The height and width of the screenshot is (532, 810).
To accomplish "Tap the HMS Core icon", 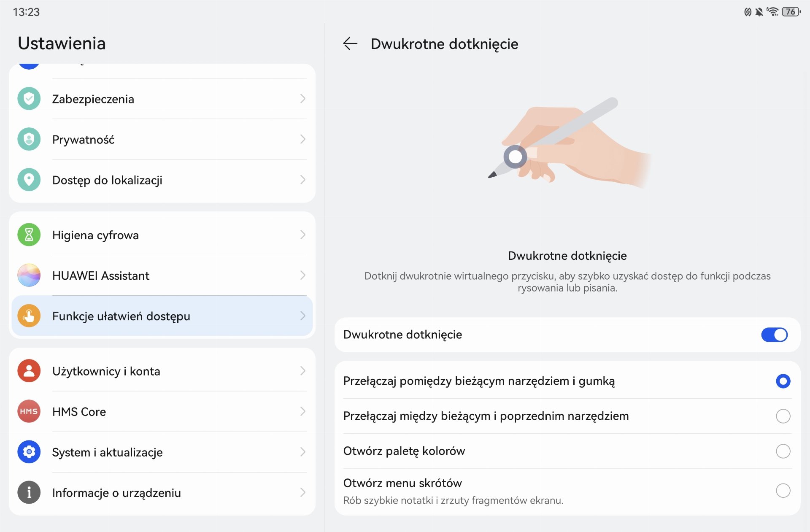I will (29, 411).
